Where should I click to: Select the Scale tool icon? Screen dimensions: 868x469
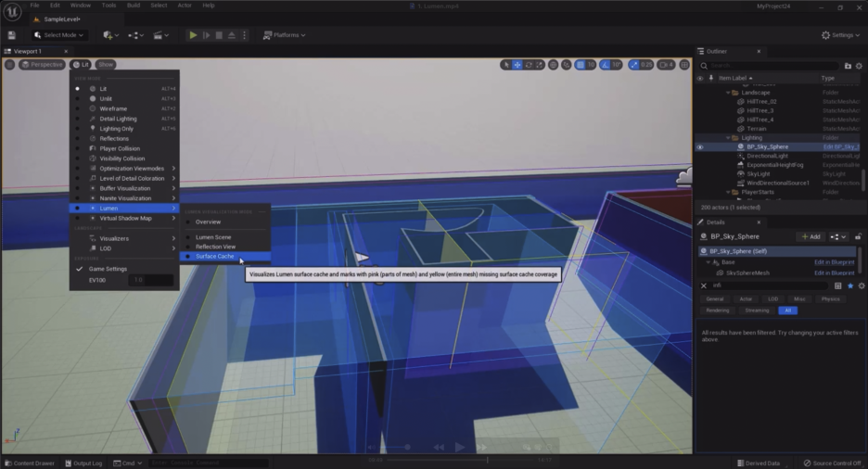[x=540, y=65]
